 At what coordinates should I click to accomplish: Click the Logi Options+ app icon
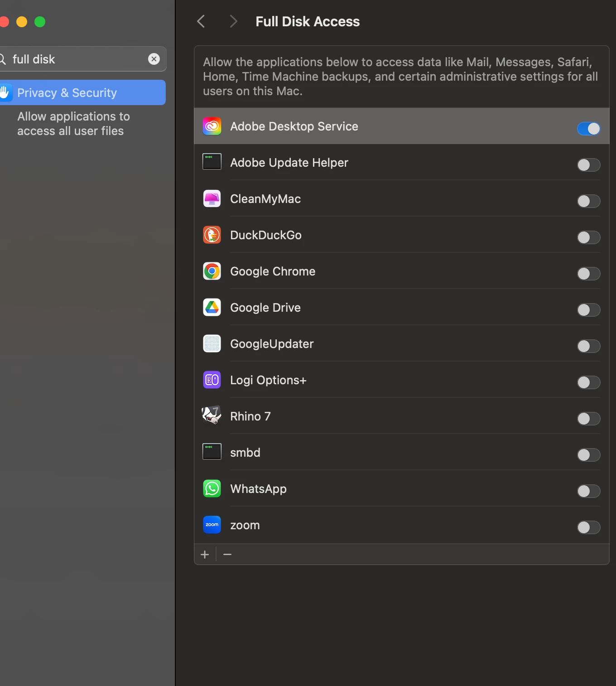(x=212, y=380)
